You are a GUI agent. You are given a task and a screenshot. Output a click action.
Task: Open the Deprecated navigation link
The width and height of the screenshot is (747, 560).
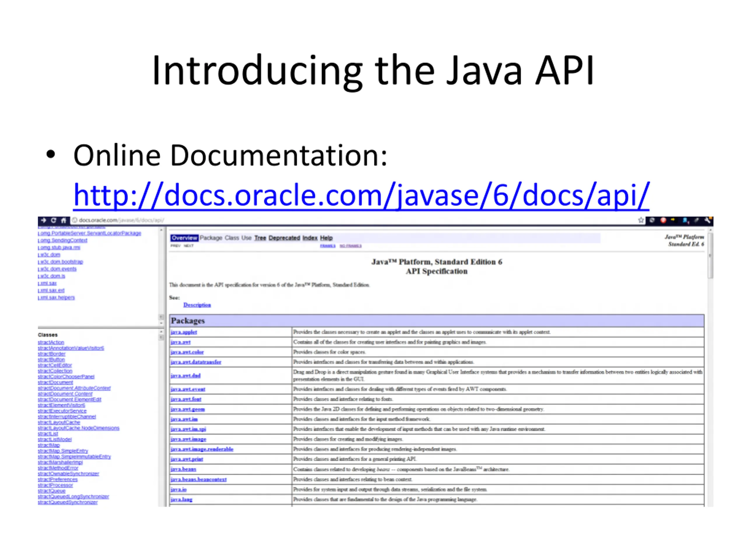[x=284, y=238]
